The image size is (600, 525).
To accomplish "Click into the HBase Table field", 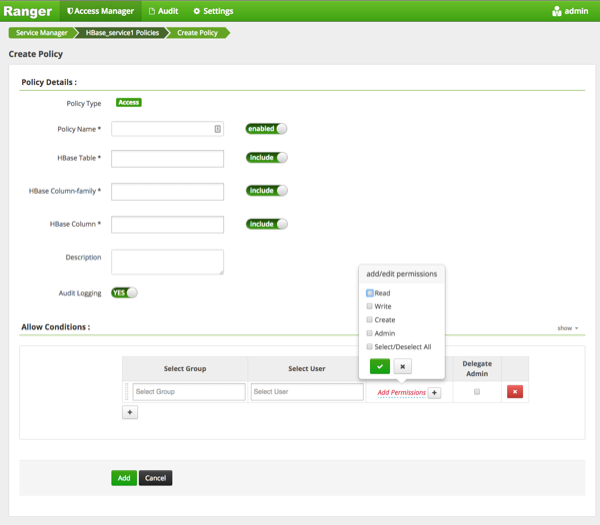I will click(x=167, y=159).
